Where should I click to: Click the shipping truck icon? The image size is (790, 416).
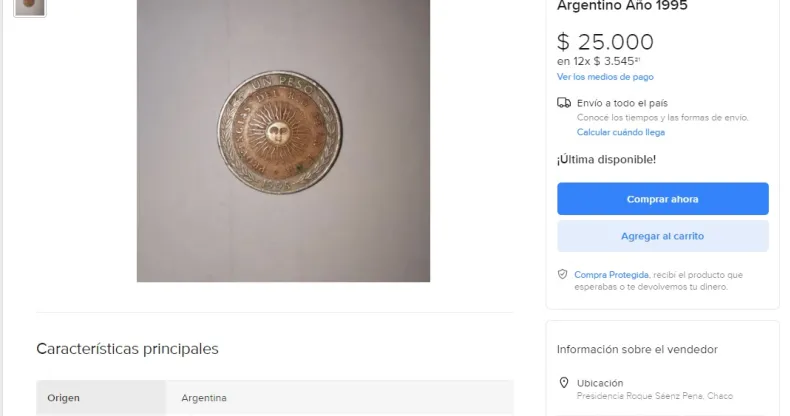[x=564, y=103]
